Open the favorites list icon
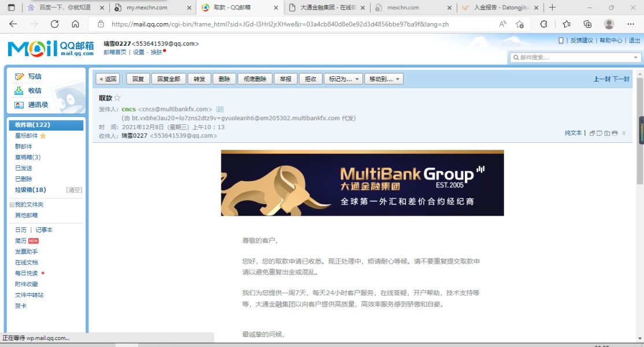The width and height of the screenshot is (644, 347). tap(567, 24)
